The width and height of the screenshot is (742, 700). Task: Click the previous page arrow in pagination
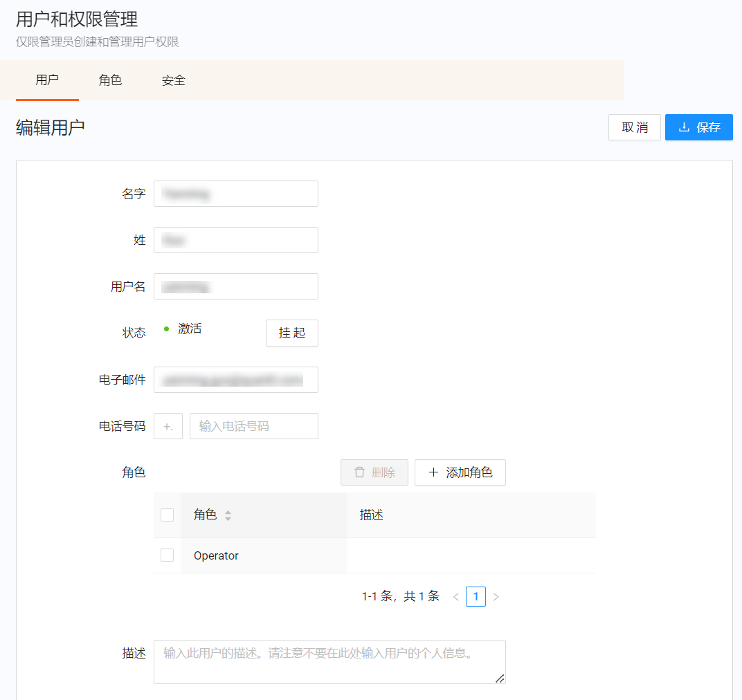click(456, 596)
